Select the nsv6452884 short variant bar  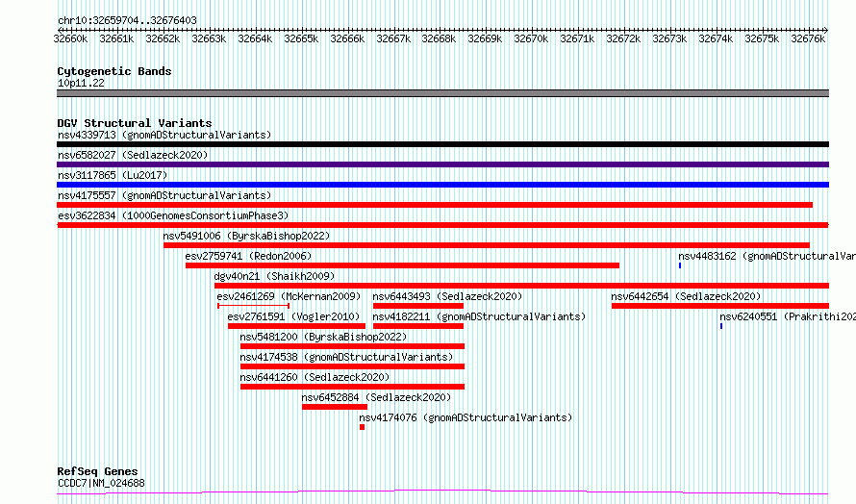click(x=335, y=407)
